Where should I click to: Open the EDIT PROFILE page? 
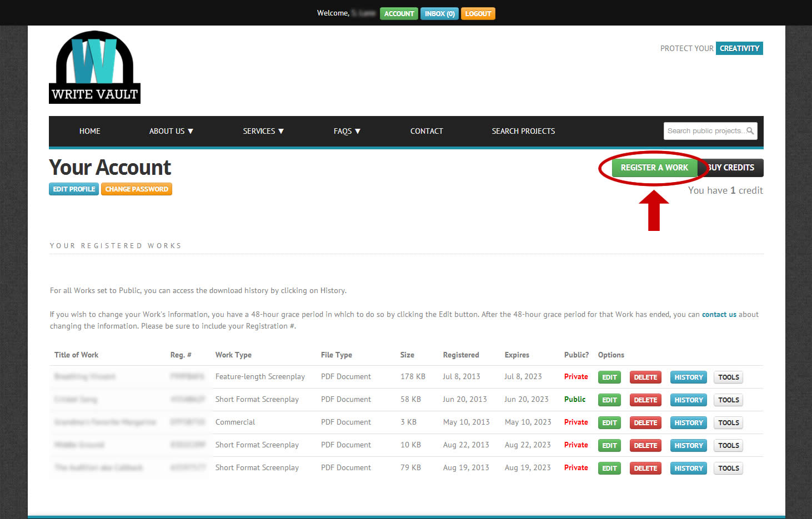tap(73, 189)
